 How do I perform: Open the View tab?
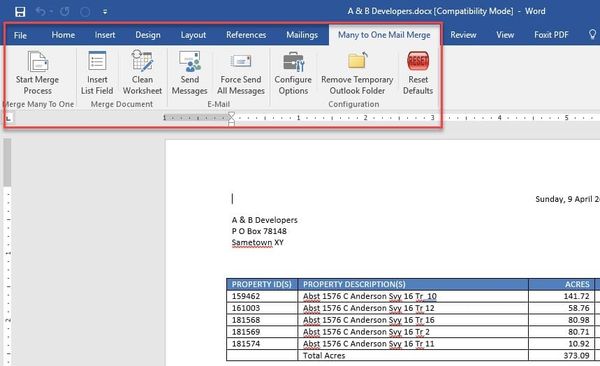(x=505, y=35)
